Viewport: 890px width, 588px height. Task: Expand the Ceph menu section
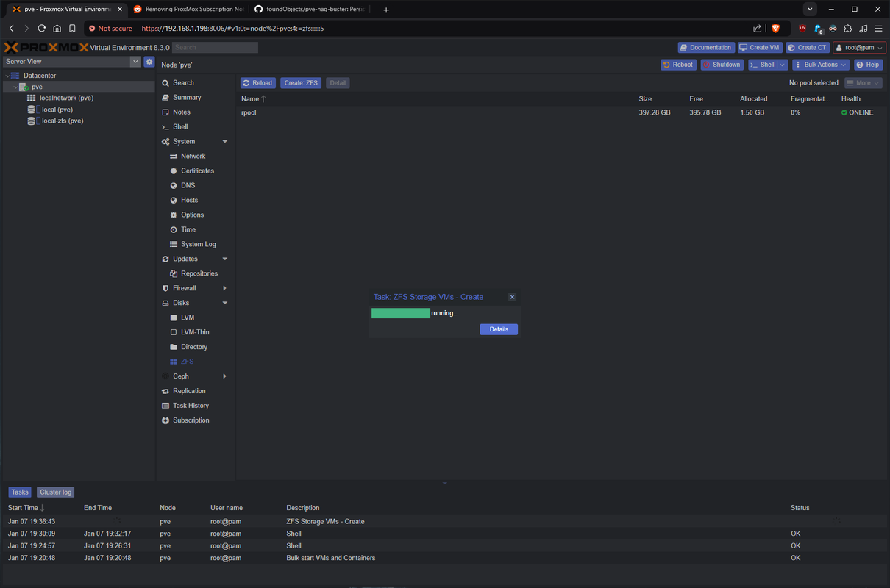225,376
